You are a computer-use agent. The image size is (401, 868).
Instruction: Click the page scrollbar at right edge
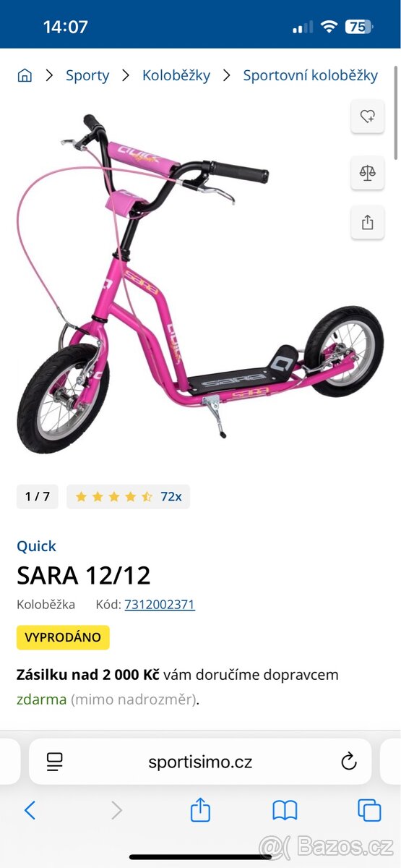396,112
